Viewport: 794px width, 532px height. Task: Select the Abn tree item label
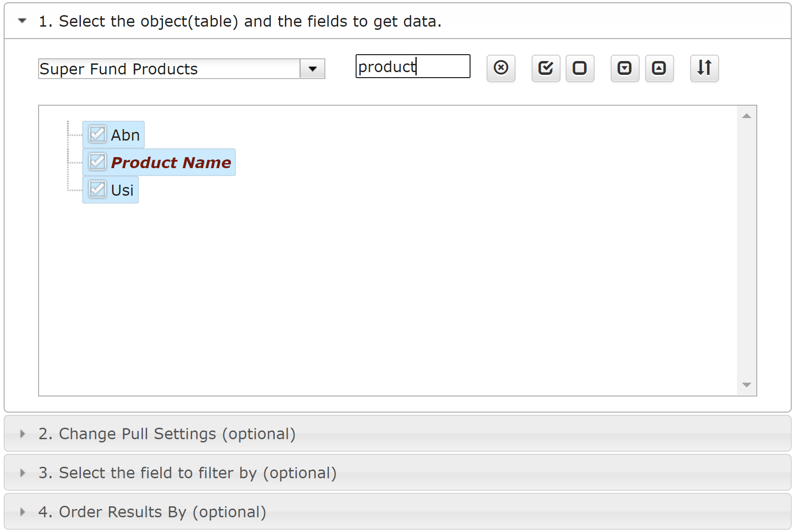[125, 135]
